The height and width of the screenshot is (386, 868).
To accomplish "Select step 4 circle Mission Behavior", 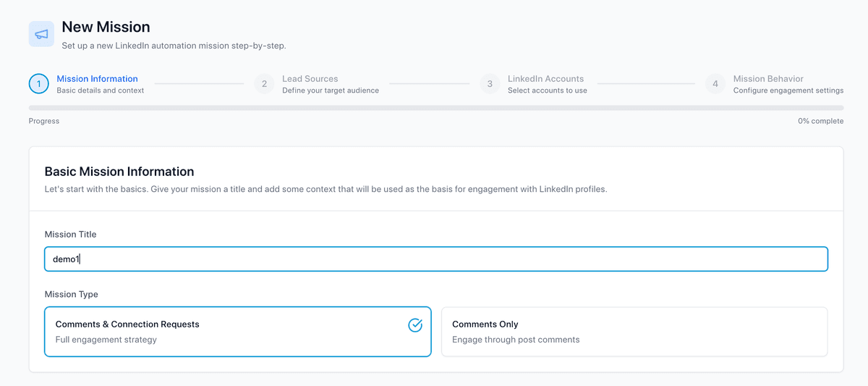I will pos(715,84).
